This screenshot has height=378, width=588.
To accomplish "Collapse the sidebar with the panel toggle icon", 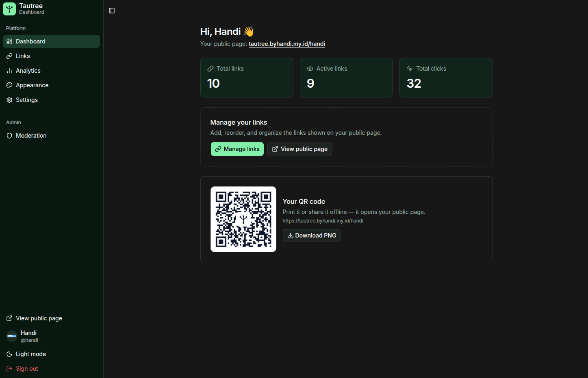I will pos(112,11).
